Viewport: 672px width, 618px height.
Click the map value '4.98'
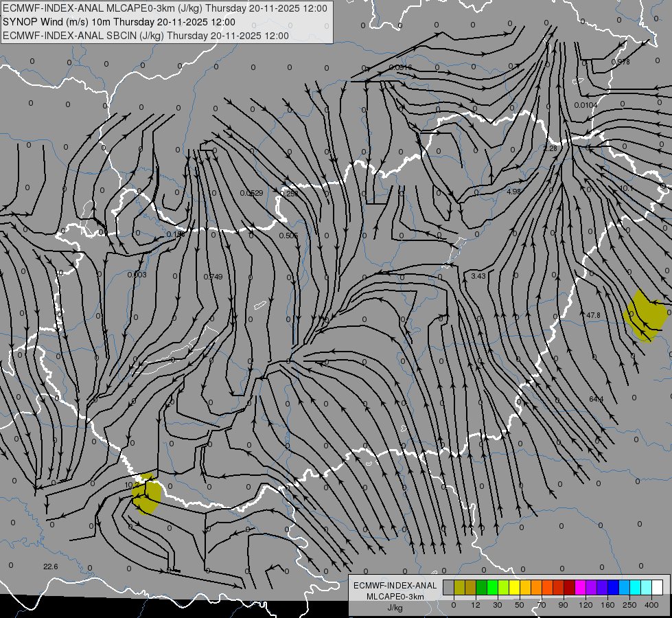514,192
